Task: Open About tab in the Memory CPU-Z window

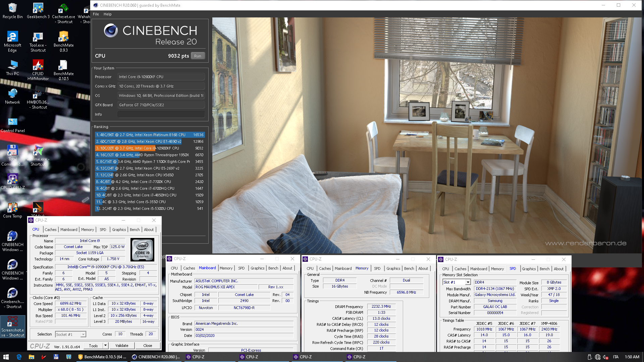Action: (x=423, y=268)
